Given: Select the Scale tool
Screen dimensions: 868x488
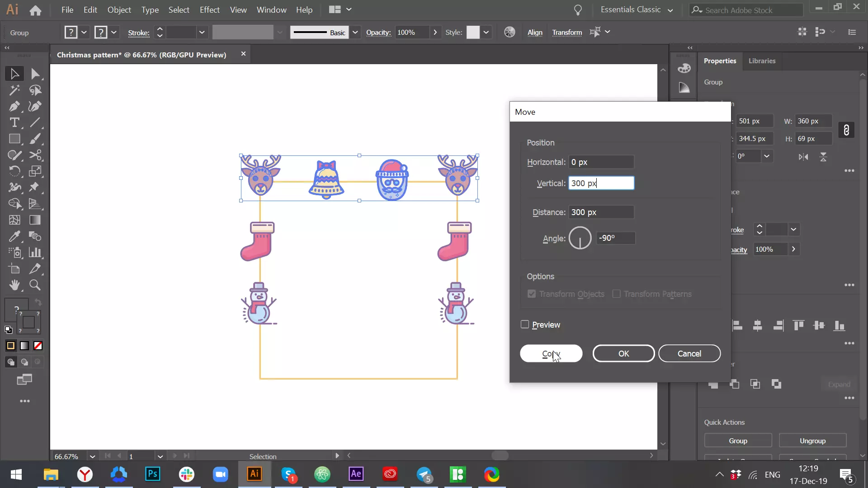Looking at the screenshot, I should click(35, 171).
